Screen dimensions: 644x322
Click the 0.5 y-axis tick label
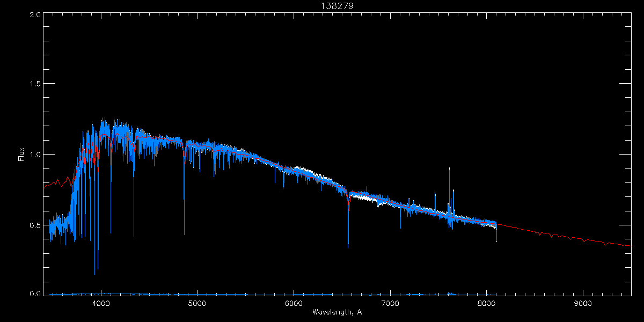35,225
